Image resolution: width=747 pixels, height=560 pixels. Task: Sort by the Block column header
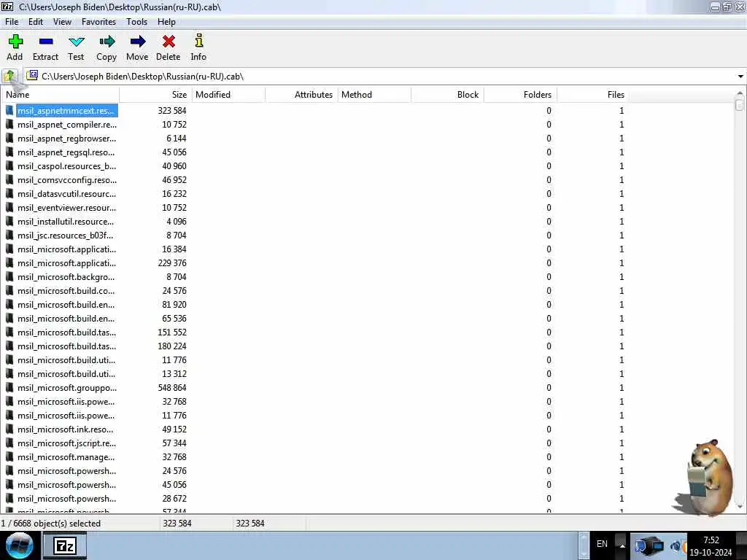(x=447, y=94)
